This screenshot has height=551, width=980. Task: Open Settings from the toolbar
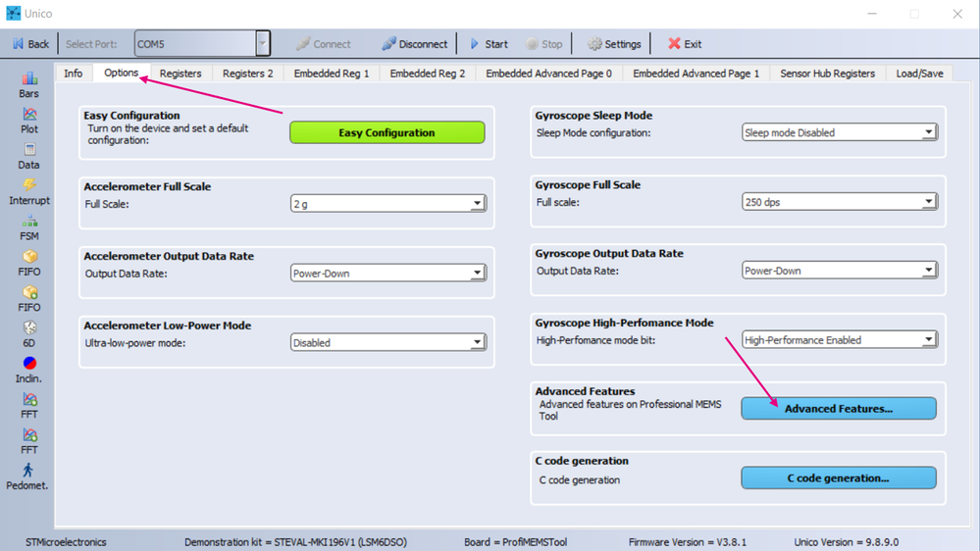coord(614,44)
